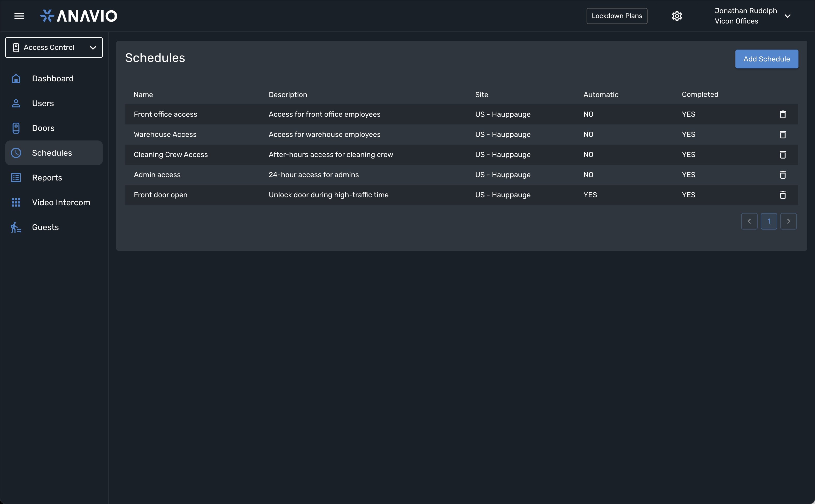Viewport: 815px width, 504px height.
Task: Click the Doors sidebar icon
Action: 16,128
